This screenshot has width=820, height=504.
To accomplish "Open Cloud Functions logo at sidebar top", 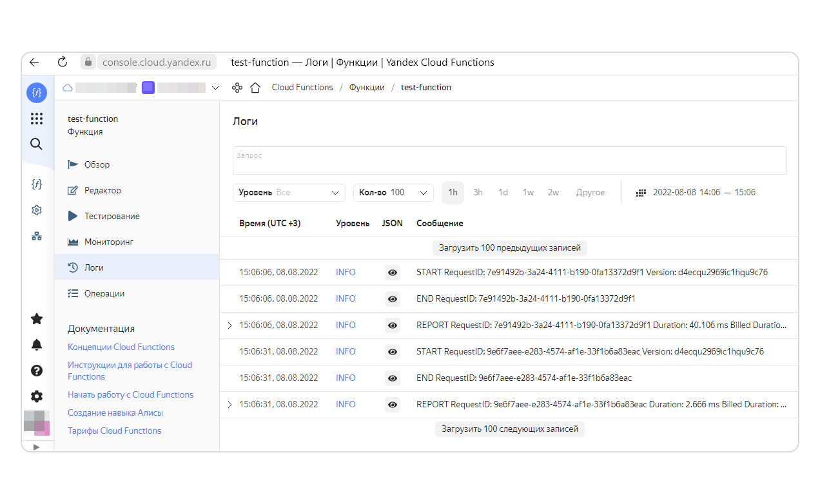I will [37, 92].
